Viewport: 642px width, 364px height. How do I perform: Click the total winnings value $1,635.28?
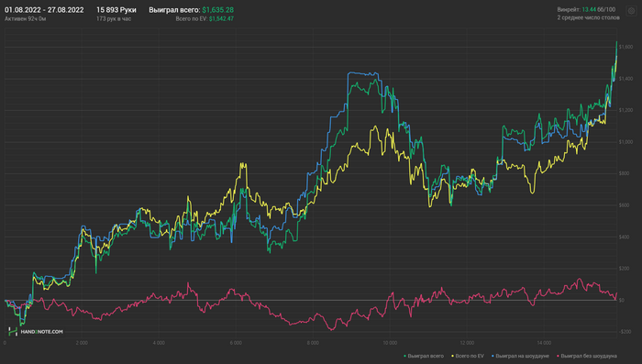click(218, 10)
